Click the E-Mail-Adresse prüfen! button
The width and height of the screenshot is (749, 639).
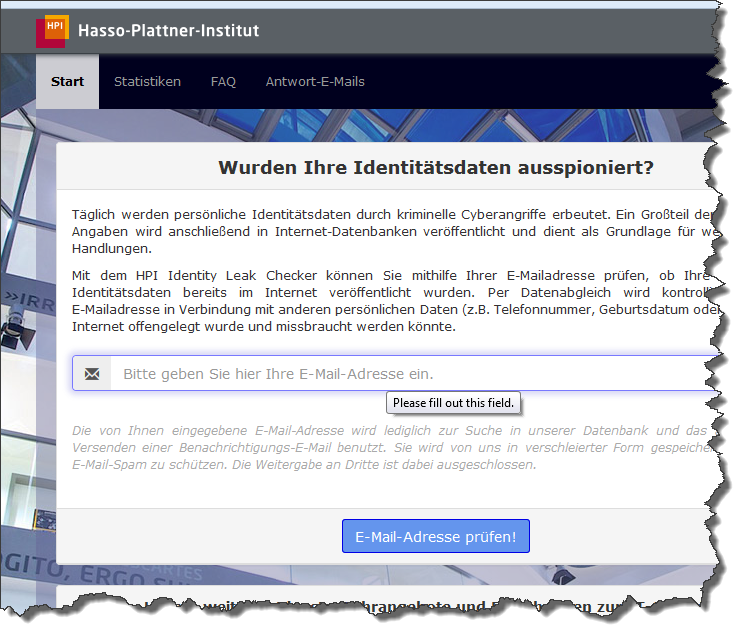click(436, 536)
